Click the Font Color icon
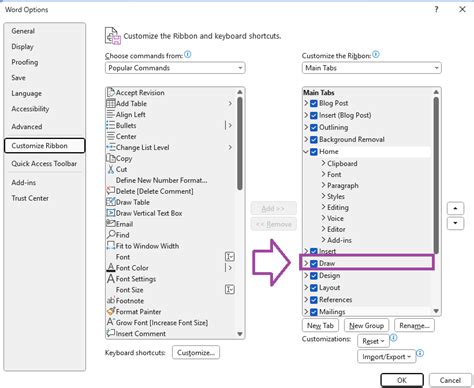 [x=111, y=268]
